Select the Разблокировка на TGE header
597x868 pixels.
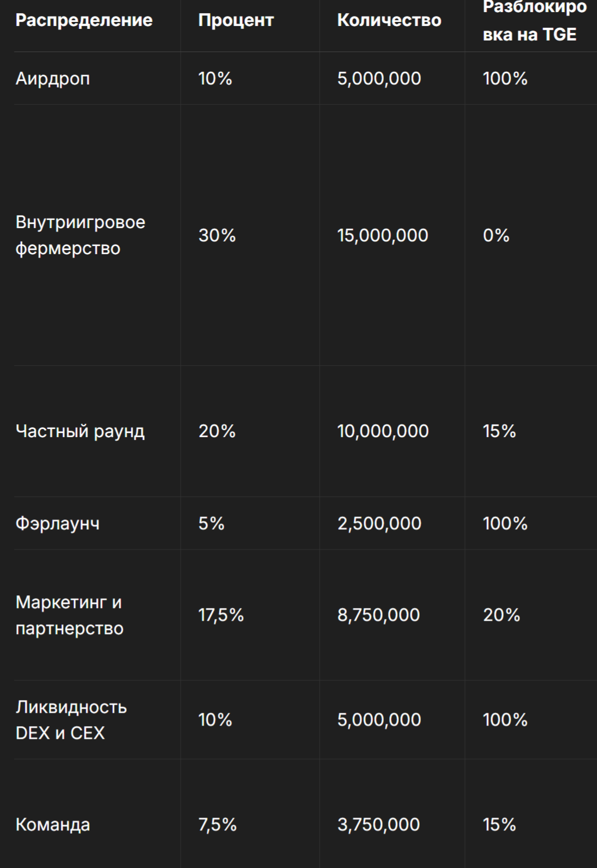[534, 21]
